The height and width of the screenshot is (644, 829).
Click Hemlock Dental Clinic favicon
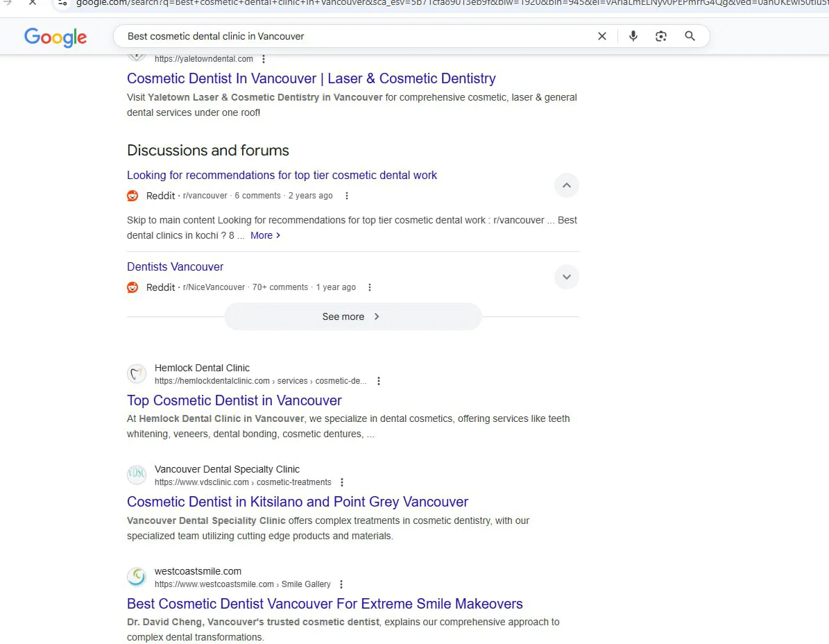coord(137,374)
